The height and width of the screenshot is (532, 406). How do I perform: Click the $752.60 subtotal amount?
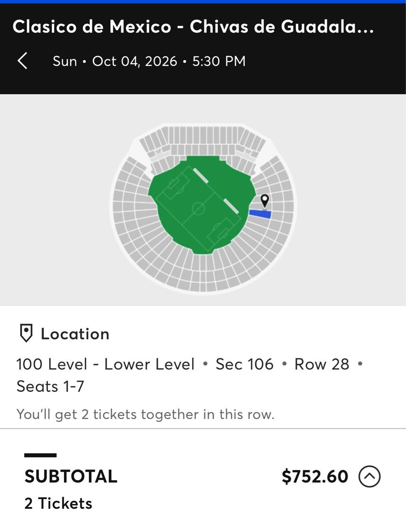point(315,476)
